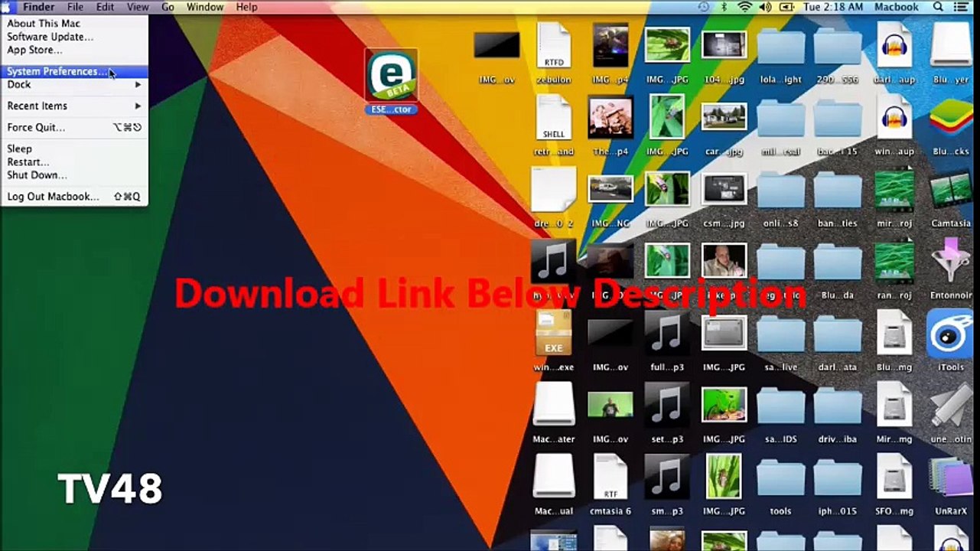Image resolution: width=980 pixels, height=551 pixels.
Task: Launch the UnRarX application
Action: click(951, 478)
